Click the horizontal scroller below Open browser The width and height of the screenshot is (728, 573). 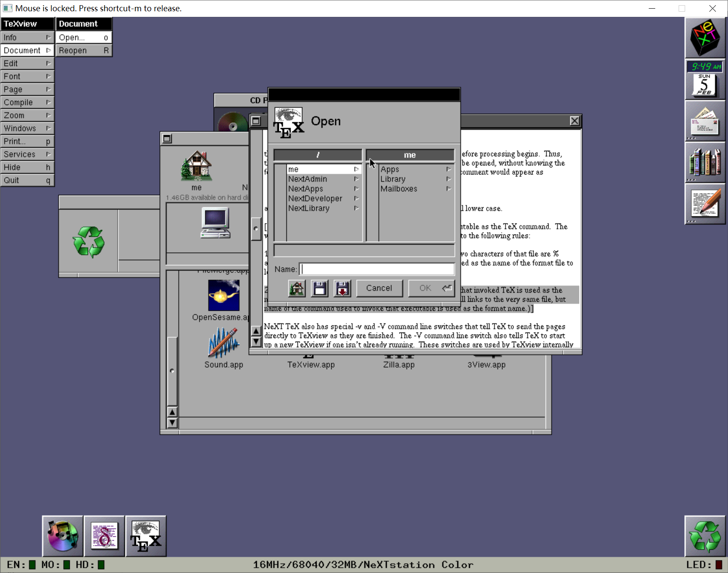coord(364,250)
